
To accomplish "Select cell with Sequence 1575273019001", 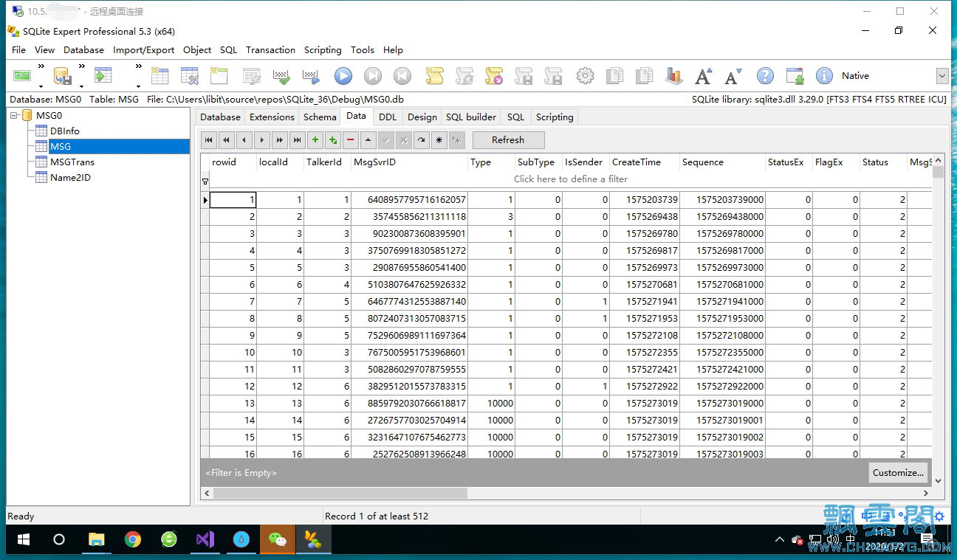I will click(722, 421).
